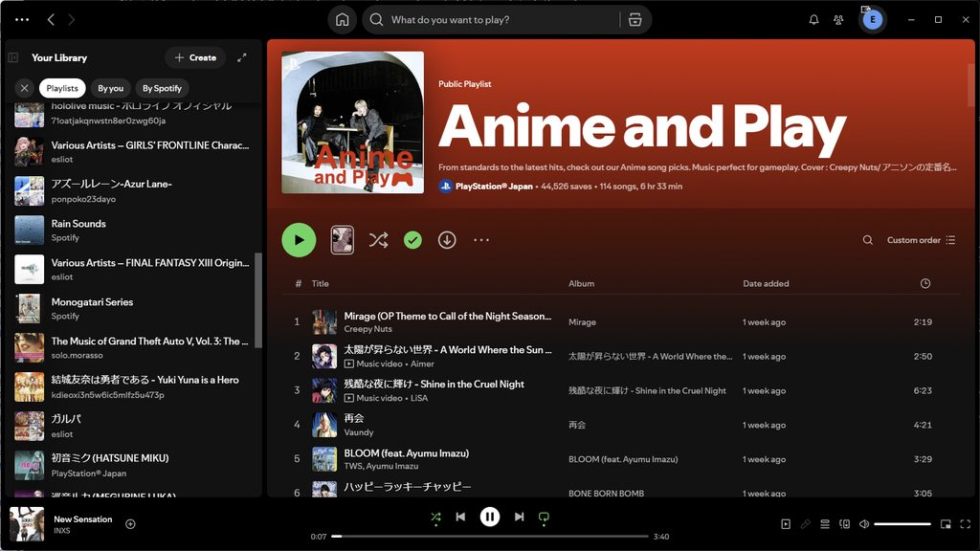Open the Now Playing view panel
The height and width of the screenshot is (551, 980).
786,524
